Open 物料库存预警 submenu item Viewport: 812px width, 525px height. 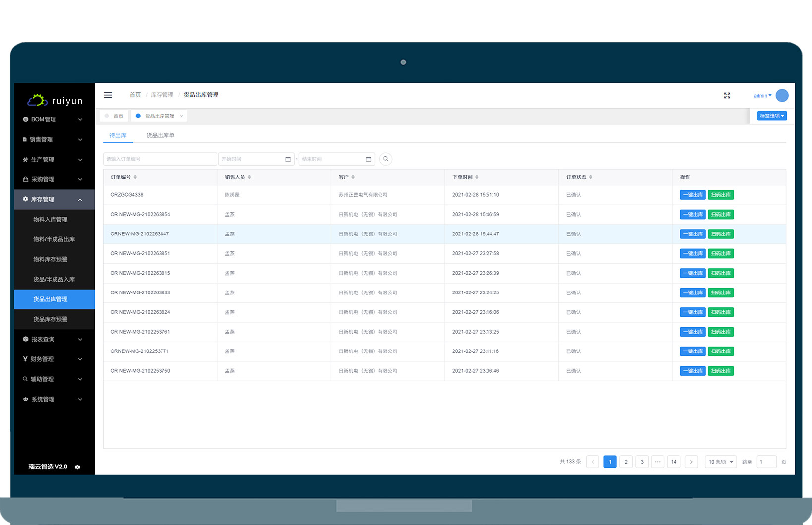point(54,259)
